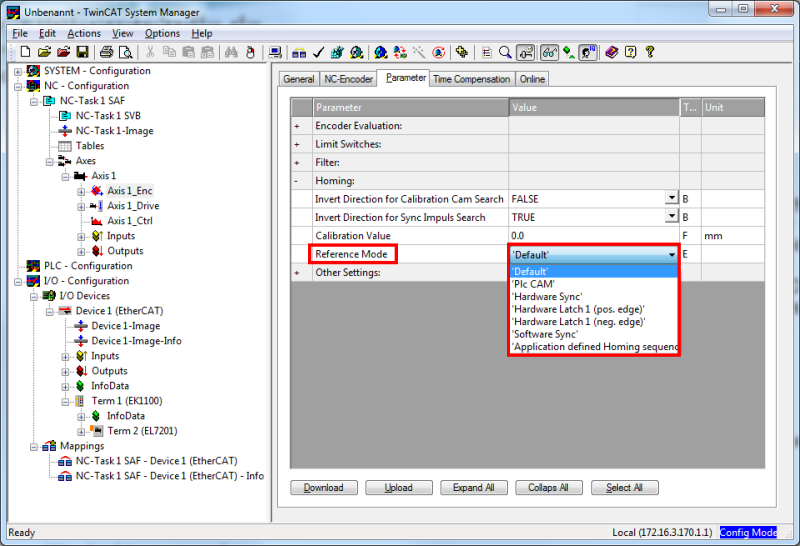Click the purple book help icon

point(612,52)
